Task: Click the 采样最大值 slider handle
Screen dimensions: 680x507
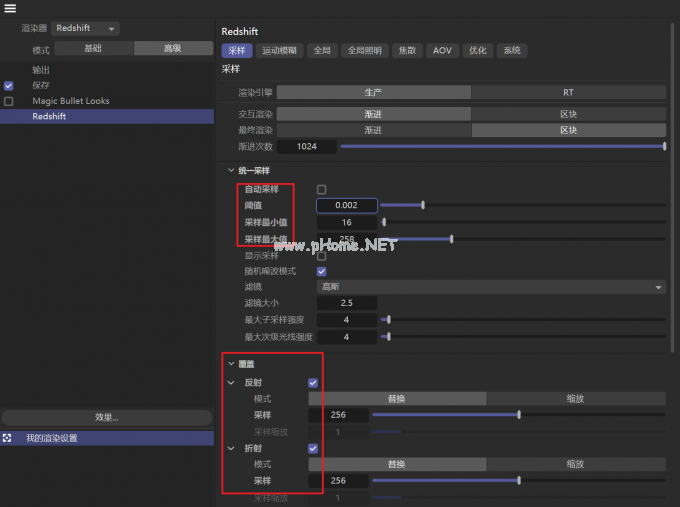Action: click(451, 239)
